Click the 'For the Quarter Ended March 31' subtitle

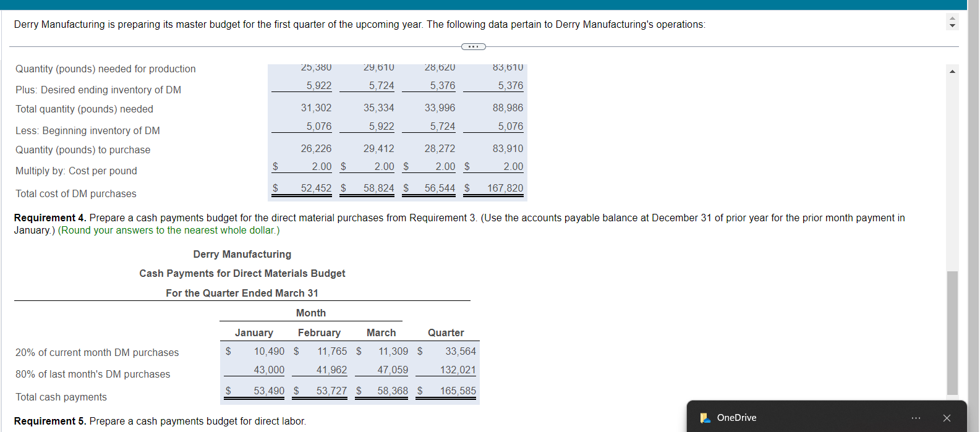pyautogui.click(x=242, y=293)
